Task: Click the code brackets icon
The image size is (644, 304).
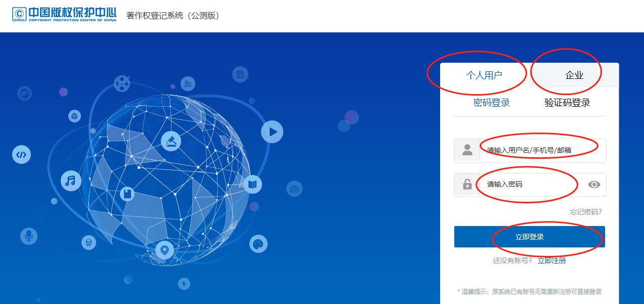Action: coord(21,154)
